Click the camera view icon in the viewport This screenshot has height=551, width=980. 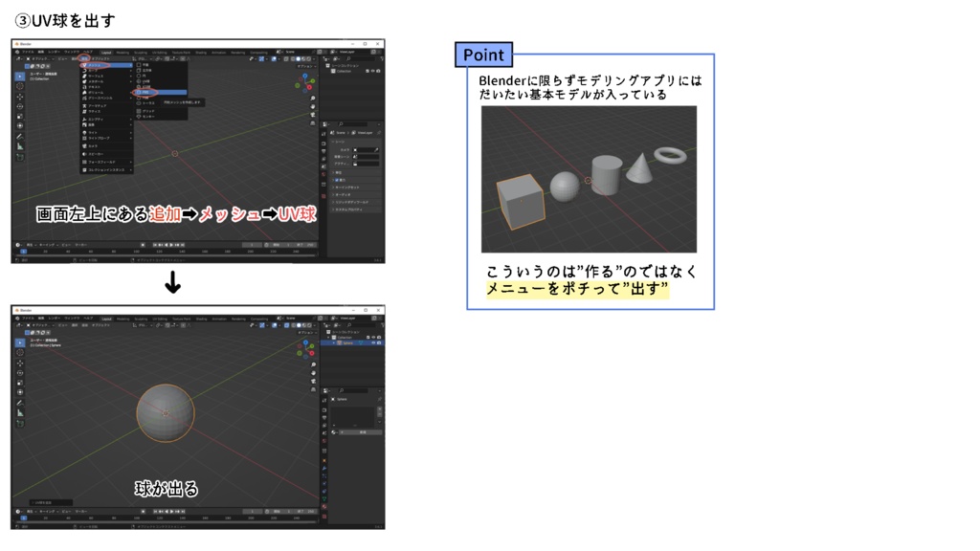click(x=311, y=379)
